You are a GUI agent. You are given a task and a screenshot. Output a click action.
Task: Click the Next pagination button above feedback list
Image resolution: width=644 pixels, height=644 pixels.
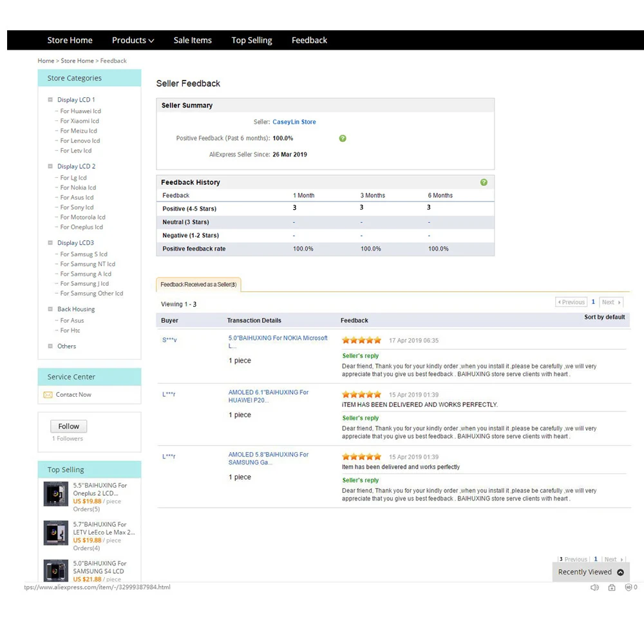tap(611, 302)
